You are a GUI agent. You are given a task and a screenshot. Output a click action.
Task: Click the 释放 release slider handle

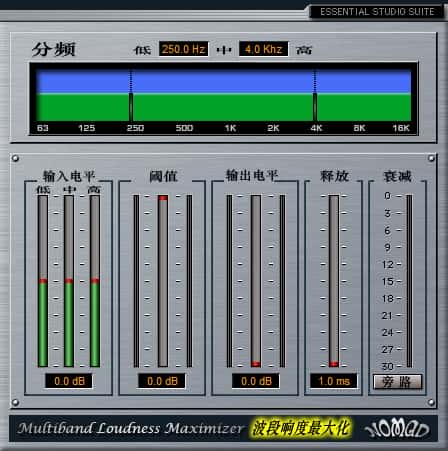click(334, 364)
